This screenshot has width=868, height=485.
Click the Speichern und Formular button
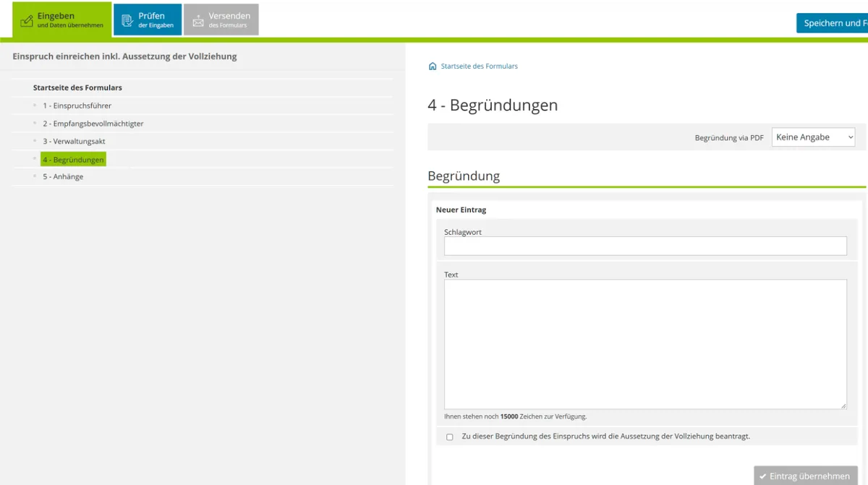click(833, 23)
